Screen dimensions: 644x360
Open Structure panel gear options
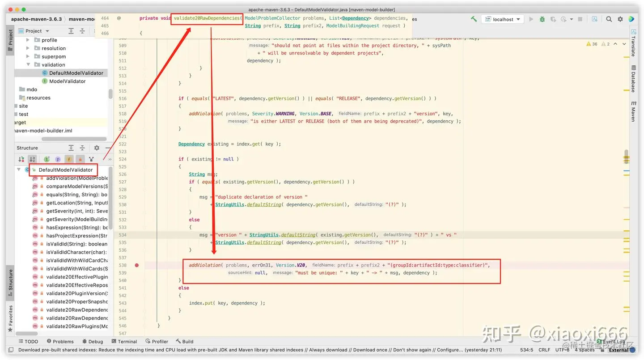tap(97, 148)
